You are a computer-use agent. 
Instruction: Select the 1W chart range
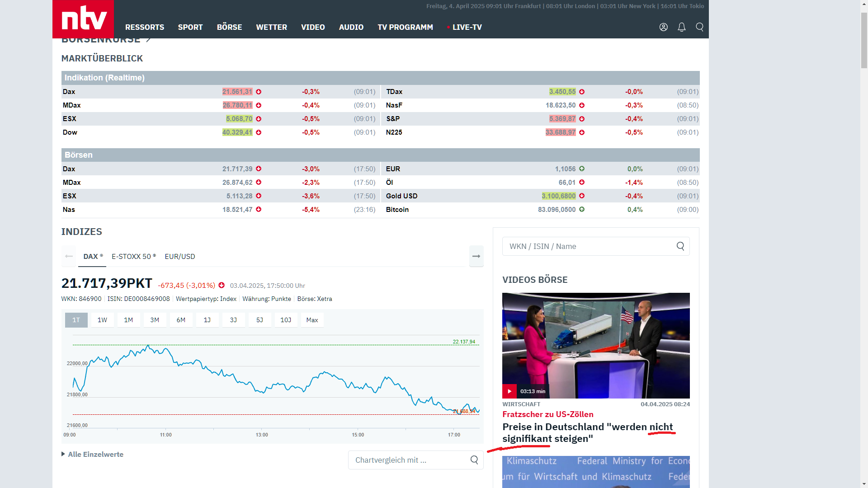click(102, 320)
